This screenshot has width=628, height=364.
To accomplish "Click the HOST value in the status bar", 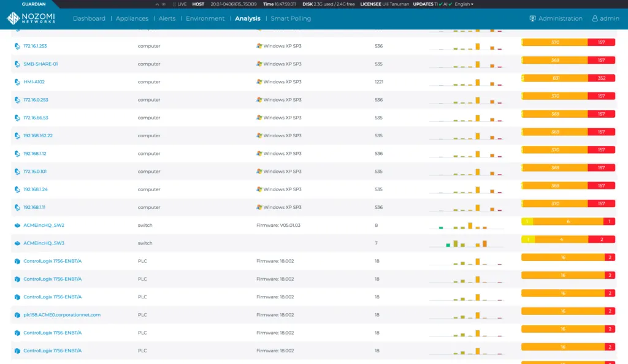I will click(x=234, y=4).
